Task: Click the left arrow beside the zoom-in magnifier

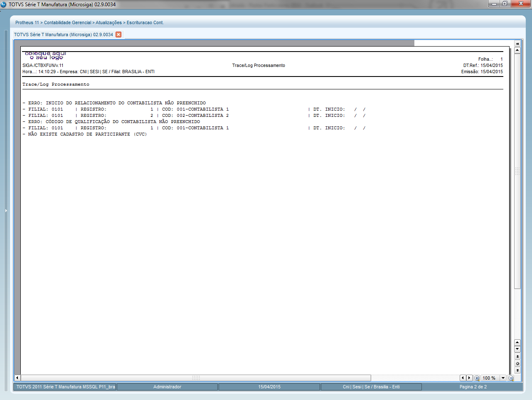Action: (463, 378)
